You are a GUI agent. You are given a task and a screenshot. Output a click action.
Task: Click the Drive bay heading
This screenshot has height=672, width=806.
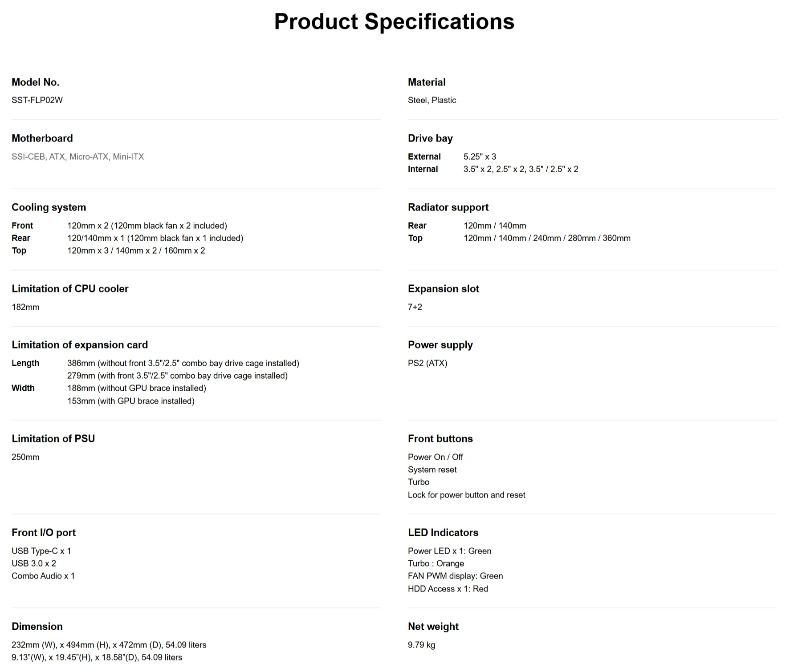pos(430,138)
